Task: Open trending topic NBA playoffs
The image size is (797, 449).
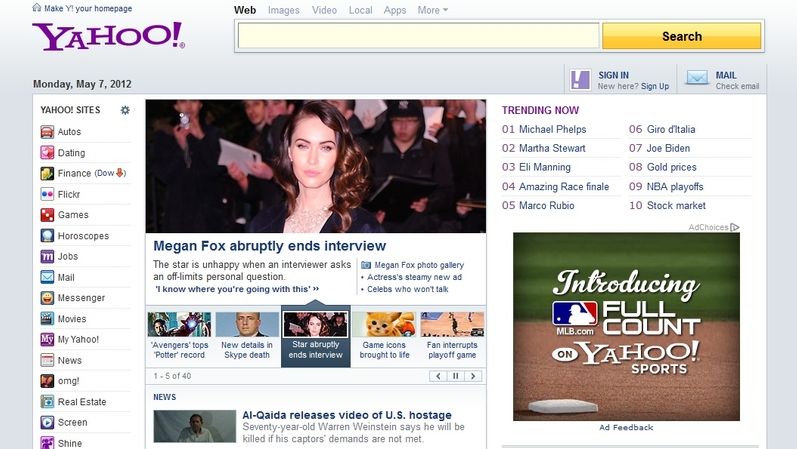Action: point(675,187)
